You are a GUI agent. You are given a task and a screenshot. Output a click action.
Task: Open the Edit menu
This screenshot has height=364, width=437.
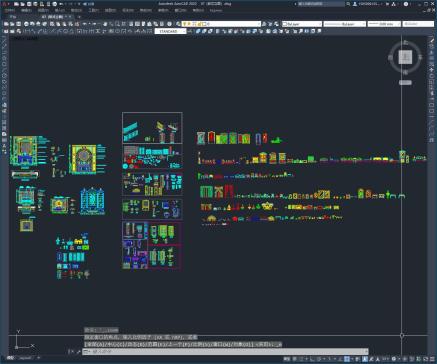26,10
